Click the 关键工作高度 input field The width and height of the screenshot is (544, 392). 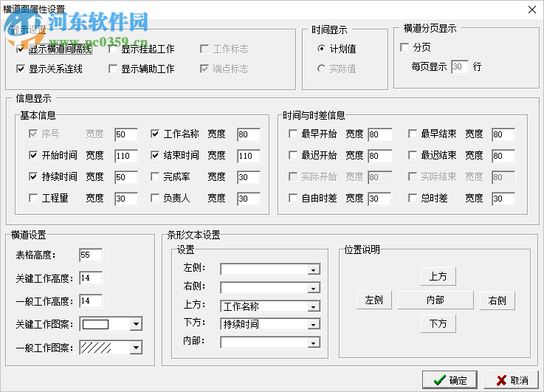click(91, 278)
